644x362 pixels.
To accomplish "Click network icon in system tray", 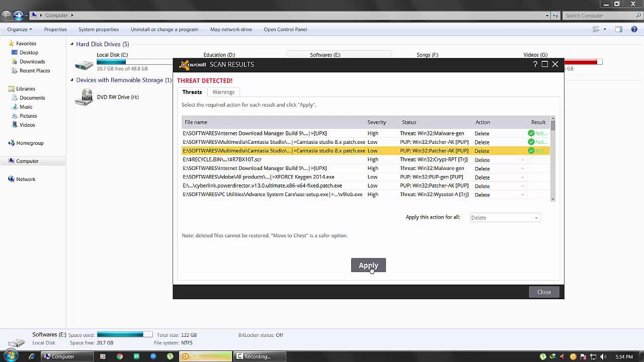I will (593, 357).
